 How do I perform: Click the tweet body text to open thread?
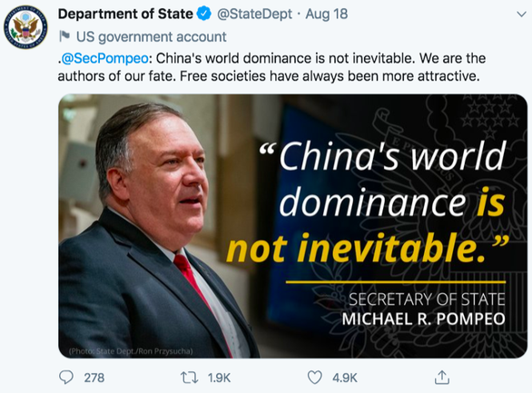tap(271, 67)
